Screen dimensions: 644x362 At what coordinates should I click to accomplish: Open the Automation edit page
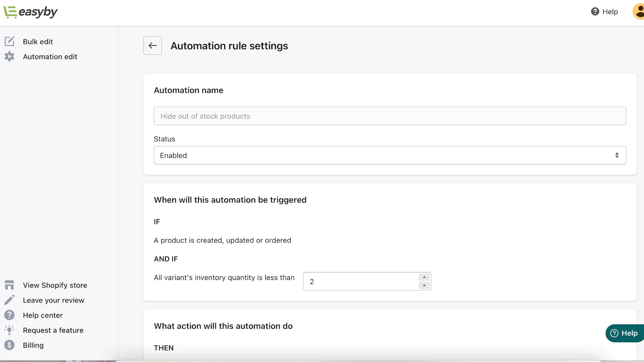50,57
